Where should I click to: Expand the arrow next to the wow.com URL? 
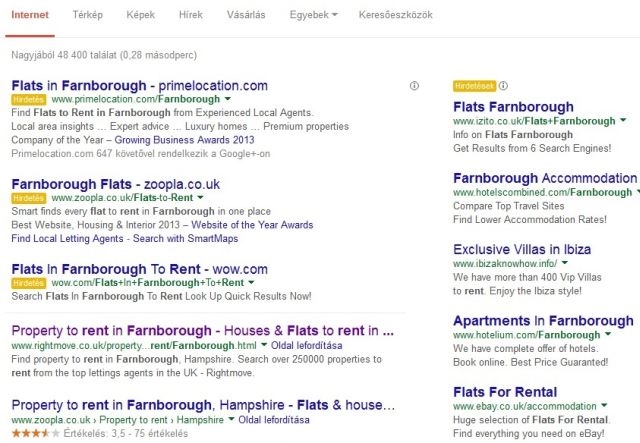(x=251, y=283)
